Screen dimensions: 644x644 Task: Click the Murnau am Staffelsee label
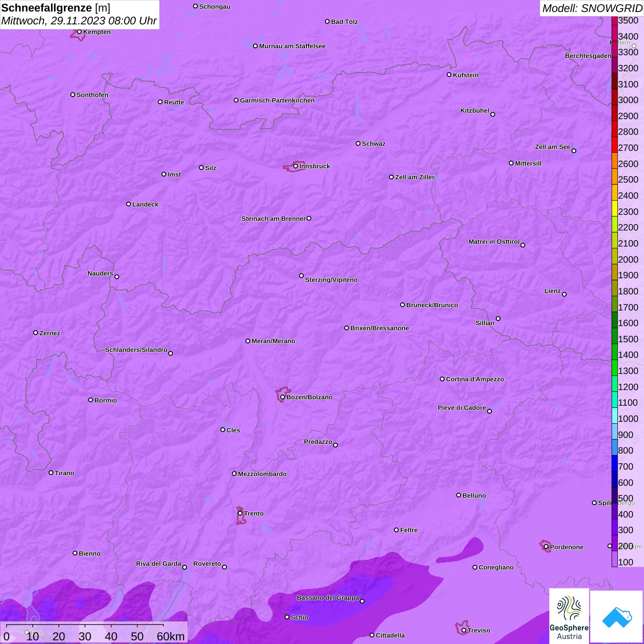(292, 46)
